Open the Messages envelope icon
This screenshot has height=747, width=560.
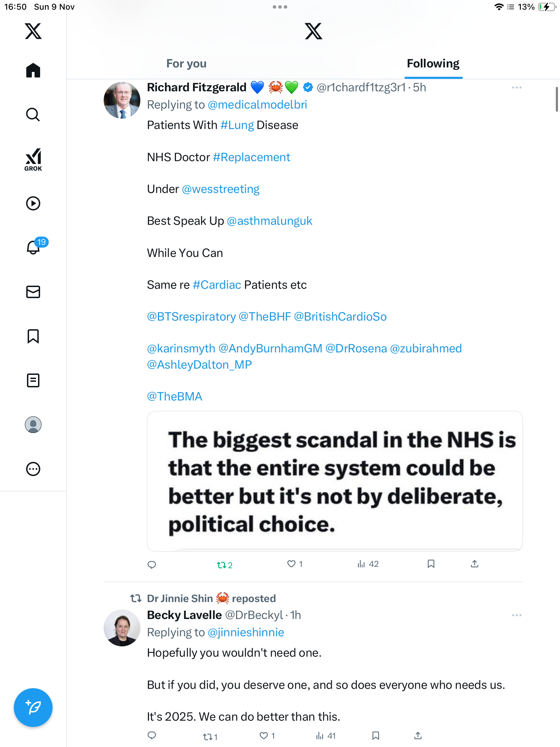pos(33,292)
